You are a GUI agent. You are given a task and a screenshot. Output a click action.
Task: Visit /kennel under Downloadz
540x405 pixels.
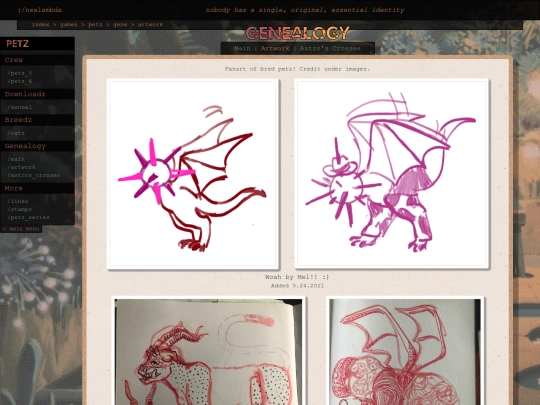coord(20,107)
